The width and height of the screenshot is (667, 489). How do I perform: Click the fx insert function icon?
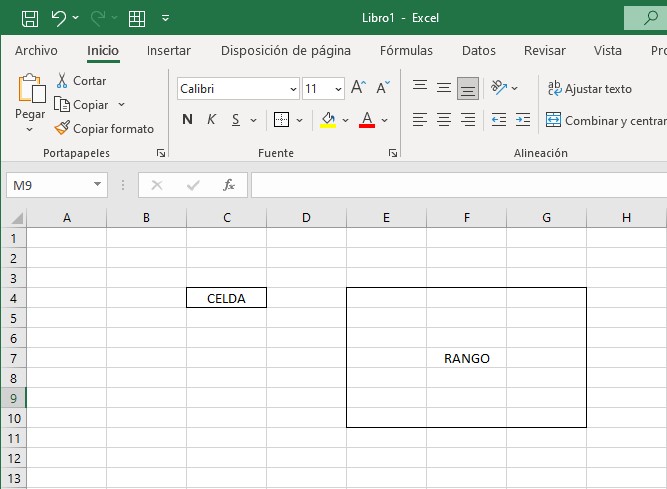click(229, 185)
